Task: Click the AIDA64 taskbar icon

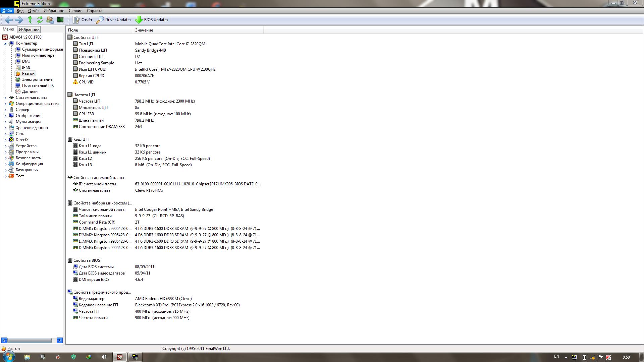Action: click(x=120, y=357)
